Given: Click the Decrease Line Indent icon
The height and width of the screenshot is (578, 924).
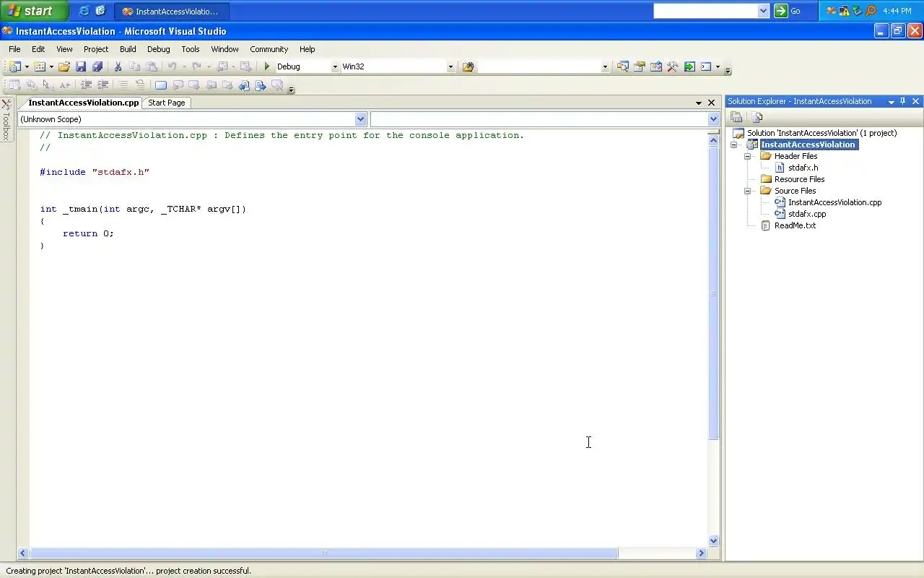Looking at the screenshot, I should coord(86,85).
